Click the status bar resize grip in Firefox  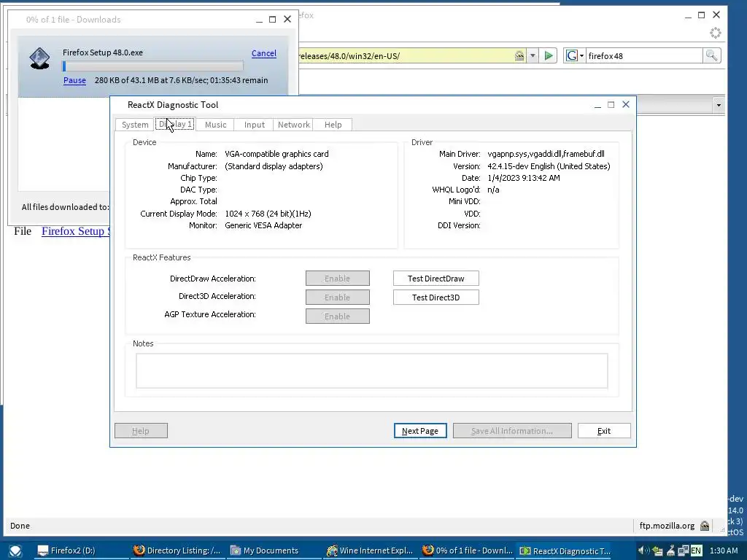pos(723,529)
